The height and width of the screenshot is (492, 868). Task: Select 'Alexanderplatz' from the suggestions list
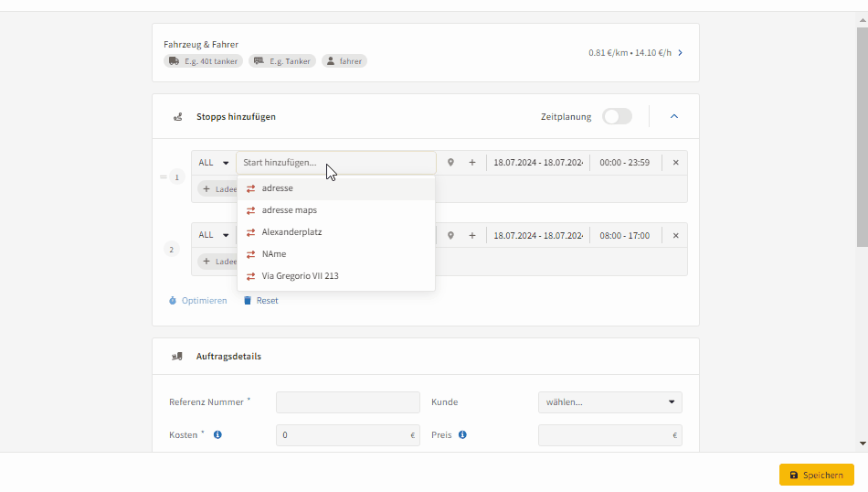pyautogui.click(x=291, y=232)
